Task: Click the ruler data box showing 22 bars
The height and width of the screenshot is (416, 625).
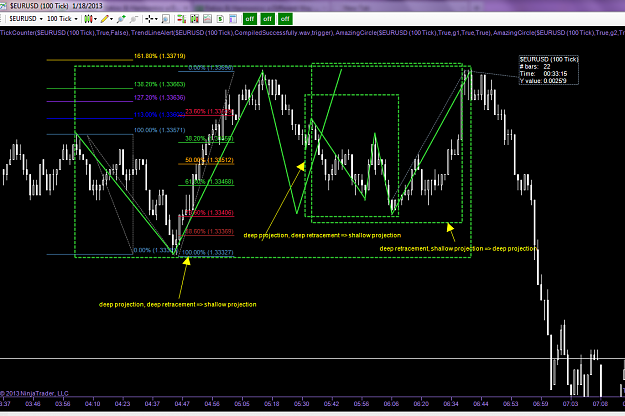Action: click(x=548, y=70)
